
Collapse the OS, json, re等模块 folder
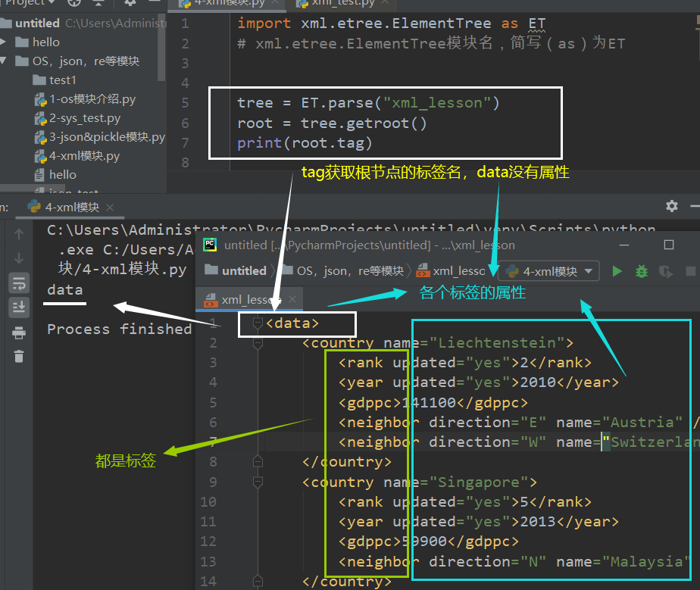(3, 61)
